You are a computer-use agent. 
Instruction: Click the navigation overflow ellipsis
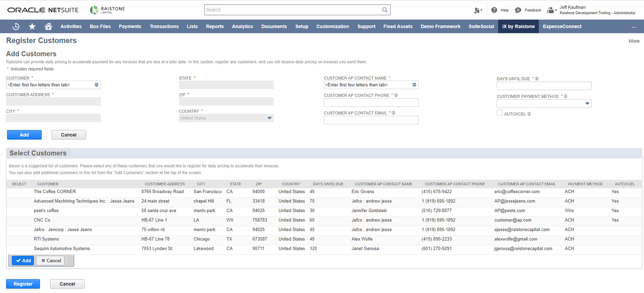(x=634, y=27)
